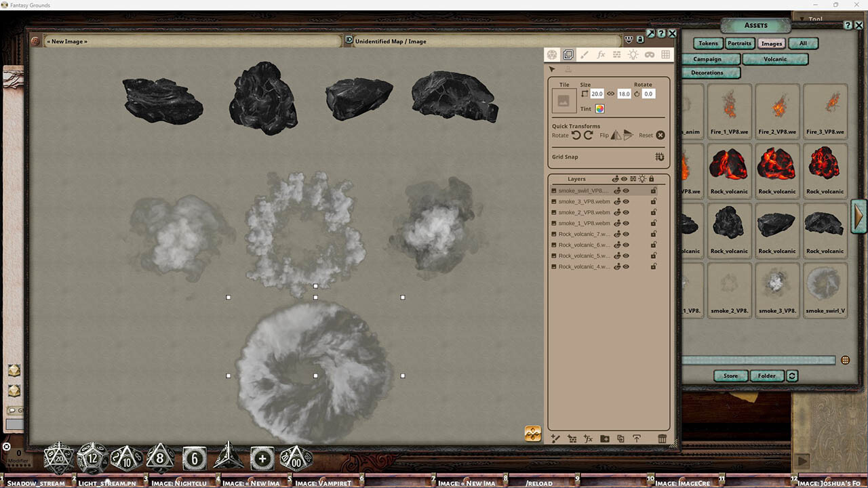Open the Campaign assets dropdown
The height and width of the screenshot is (488, 868).
pyautogui.click(x=710, y=59)
